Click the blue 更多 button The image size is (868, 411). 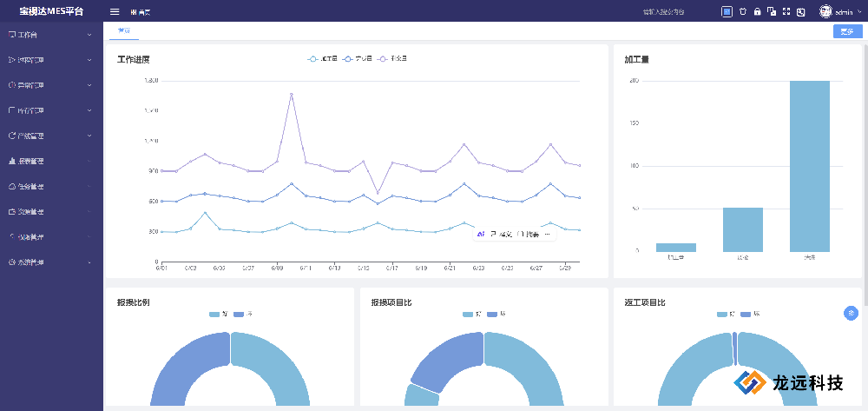(846, 31)
